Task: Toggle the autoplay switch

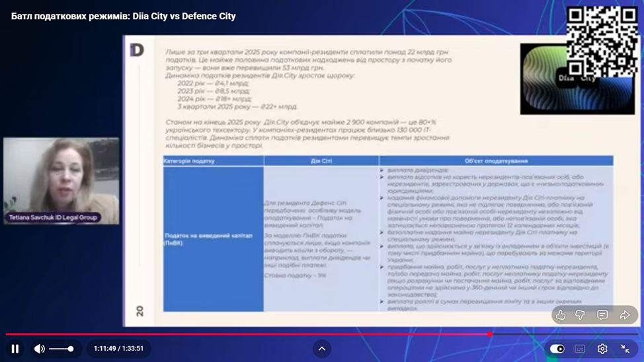Action: 557,349
